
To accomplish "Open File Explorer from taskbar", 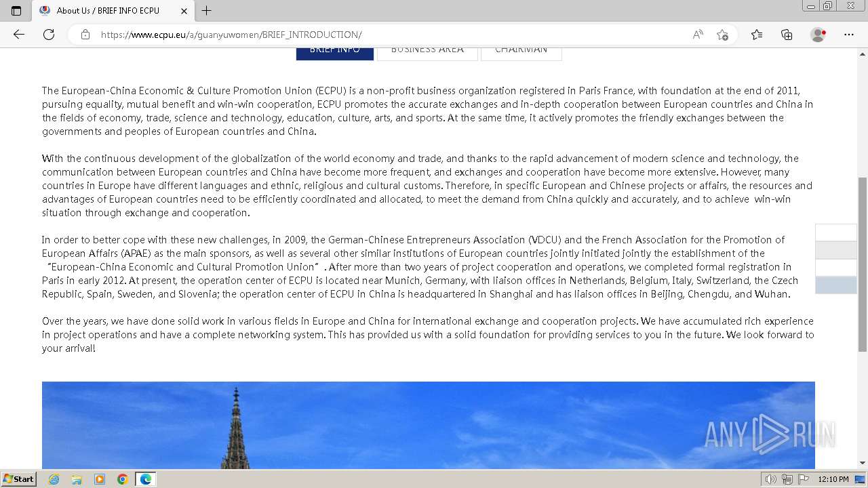I will 77,479.
